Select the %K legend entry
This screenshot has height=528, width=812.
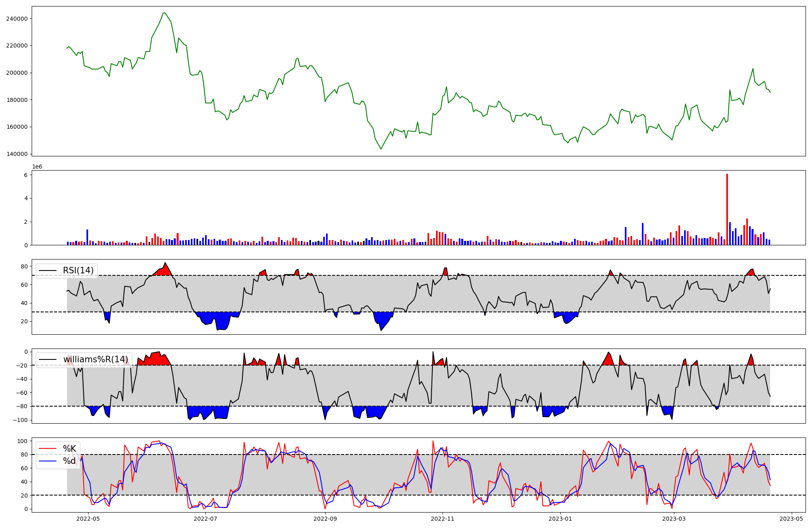click(x=69, y=449)
